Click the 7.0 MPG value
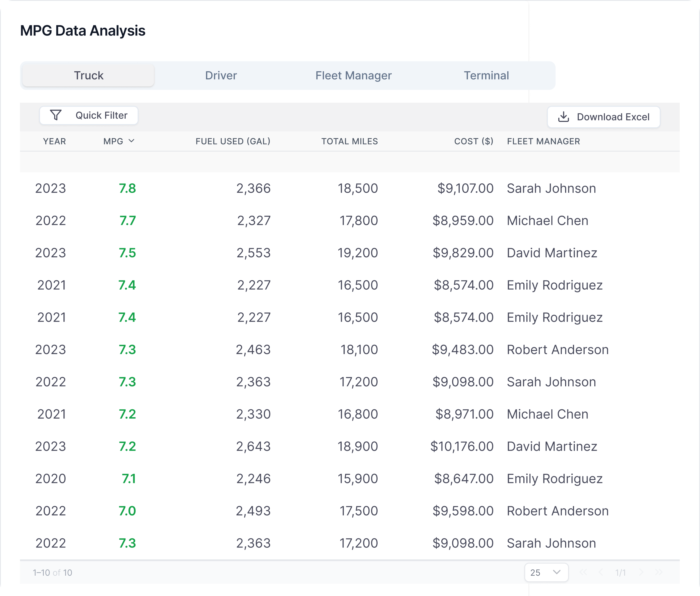Screen dimensions: 700x596 click(127, 511)
